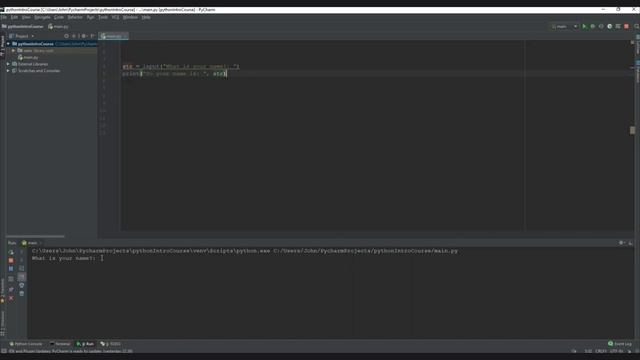Click the blue pause output icon in Run panel

pos(11,269)
